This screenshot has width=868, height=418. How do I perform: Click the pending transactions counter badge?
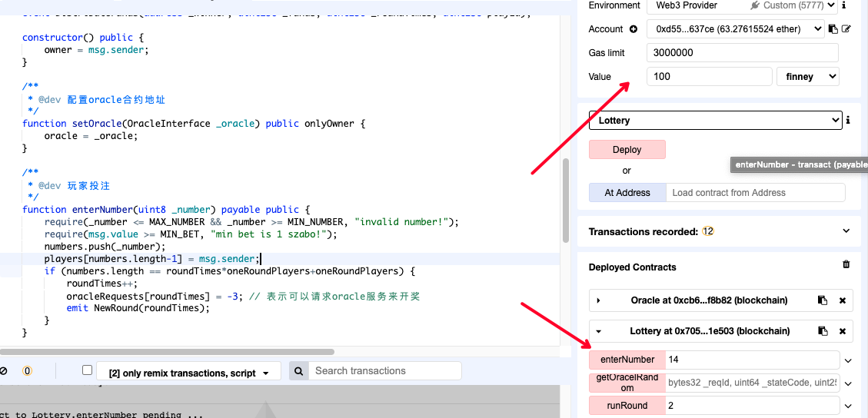[27, 371]
